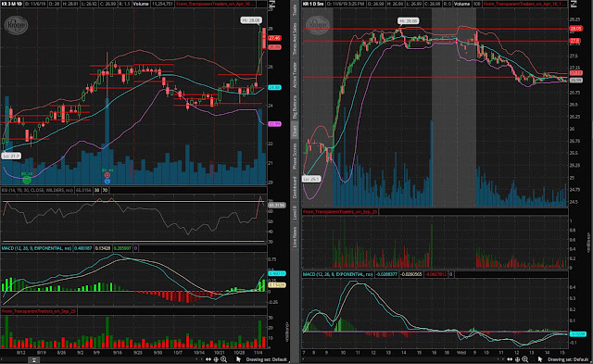Toggle the RSI 70 overbought level label
Screen dimensions: 593x364
coord(105,190)
